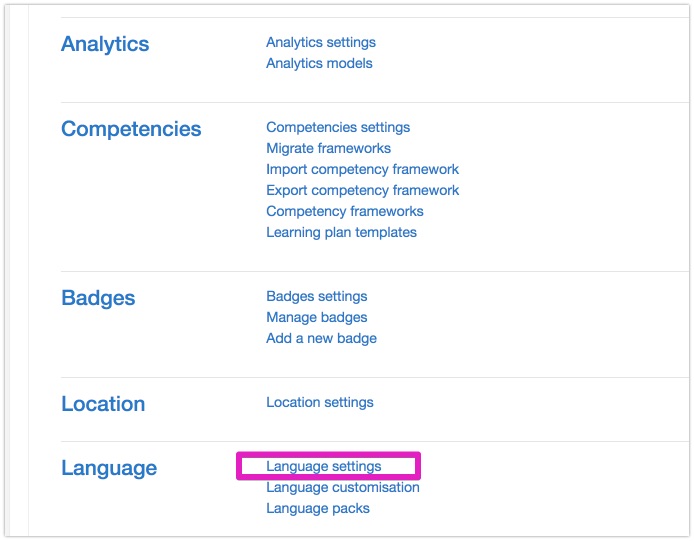Go to Badges settings
Image resolution: width=694 pixels, height=541 pixels.
pos(316,296)
